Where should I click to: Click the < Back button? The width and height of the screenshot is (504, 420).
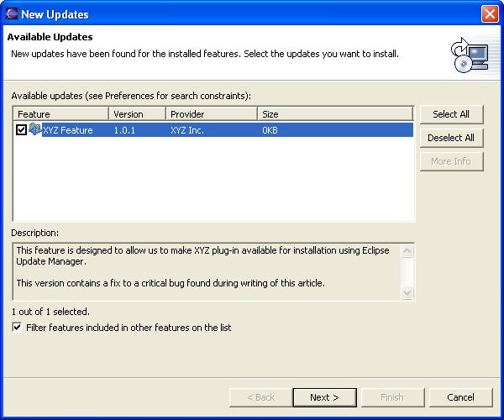[260, 397]
